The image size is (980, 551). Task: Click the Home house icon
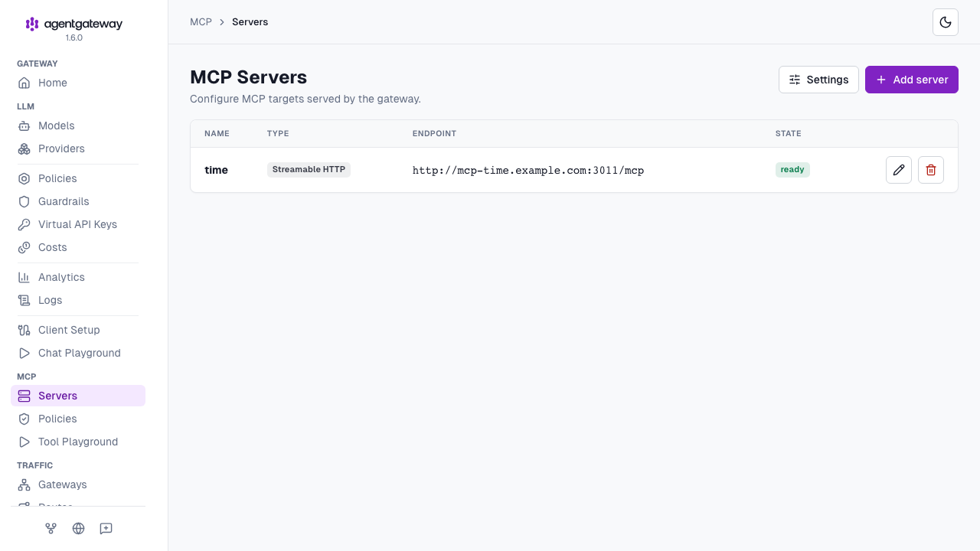pos(24,83)
